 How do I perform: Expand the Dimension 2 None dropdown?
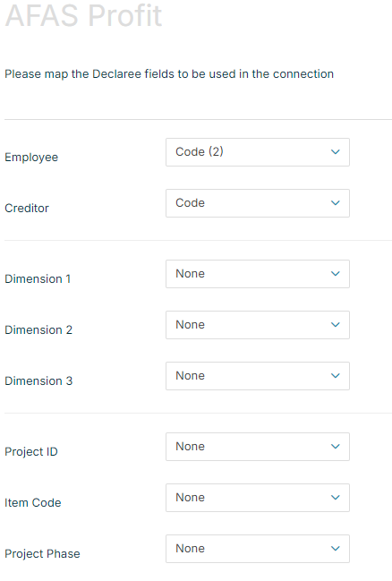[x=258, y=325]
